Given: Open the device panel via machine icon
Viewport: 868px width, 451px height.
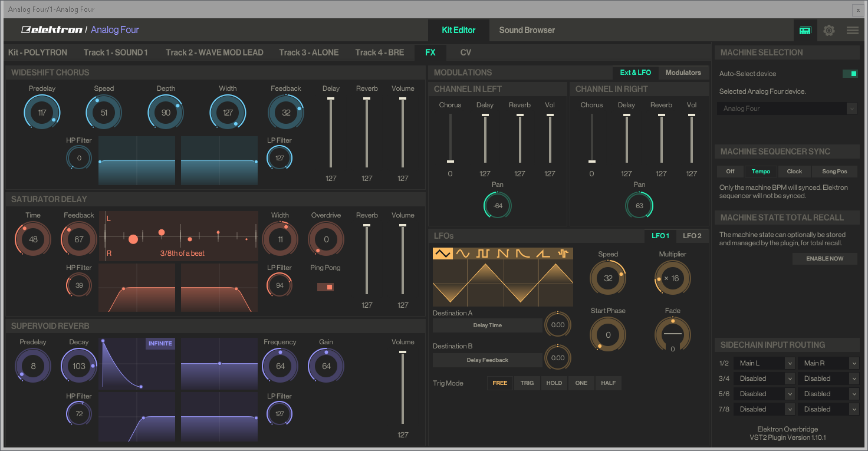Looking at the screenshot, I should pyautogui.click(x=805, y=31).
